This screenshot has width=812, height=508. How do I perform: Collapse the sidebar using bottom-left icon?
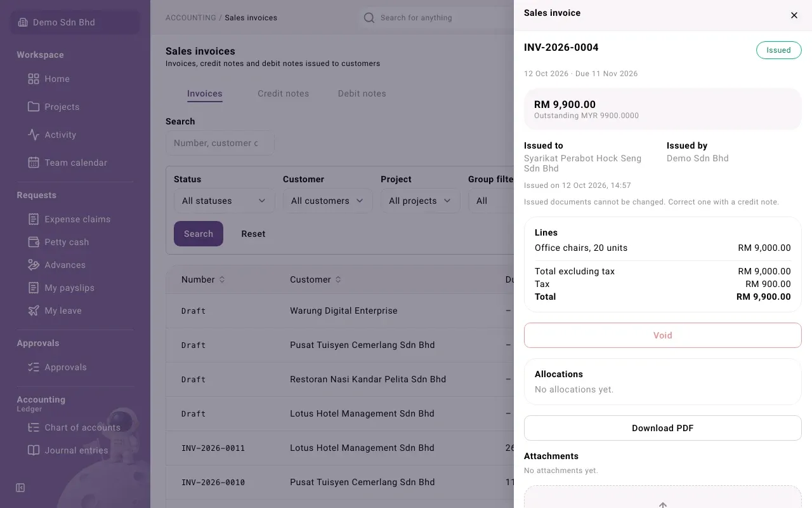coord(20,488)
